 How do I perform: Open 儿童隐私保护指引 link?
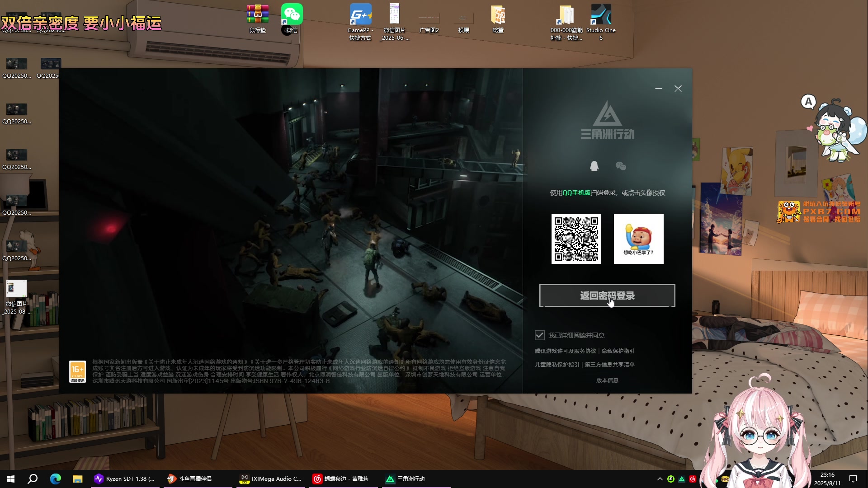tap(557, 365)
